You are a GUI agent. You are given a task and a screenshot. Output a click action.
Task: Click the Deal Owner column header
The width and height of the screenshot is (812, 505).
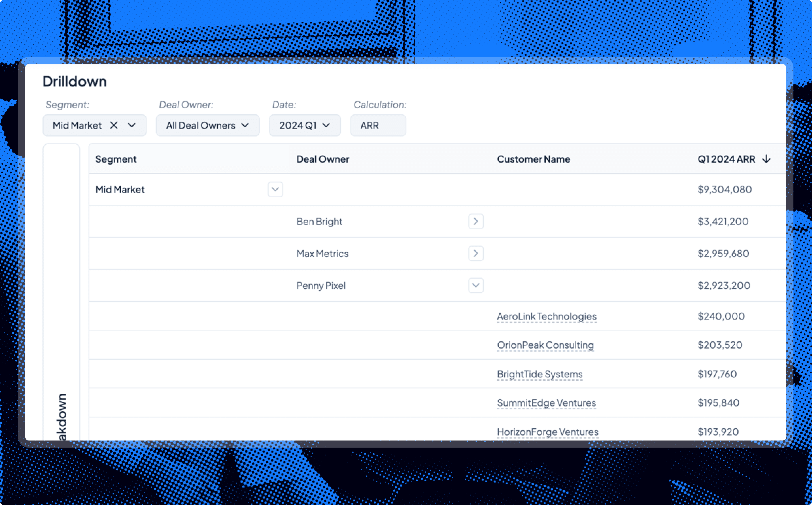[x=323, y=159]
